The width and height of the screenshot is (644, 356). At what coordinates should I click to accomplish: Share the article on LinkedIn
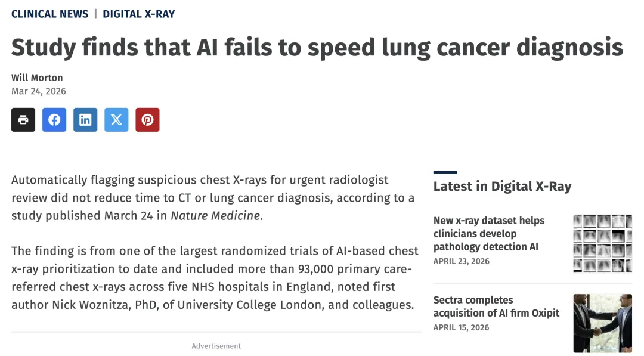(x=85, y=120)
